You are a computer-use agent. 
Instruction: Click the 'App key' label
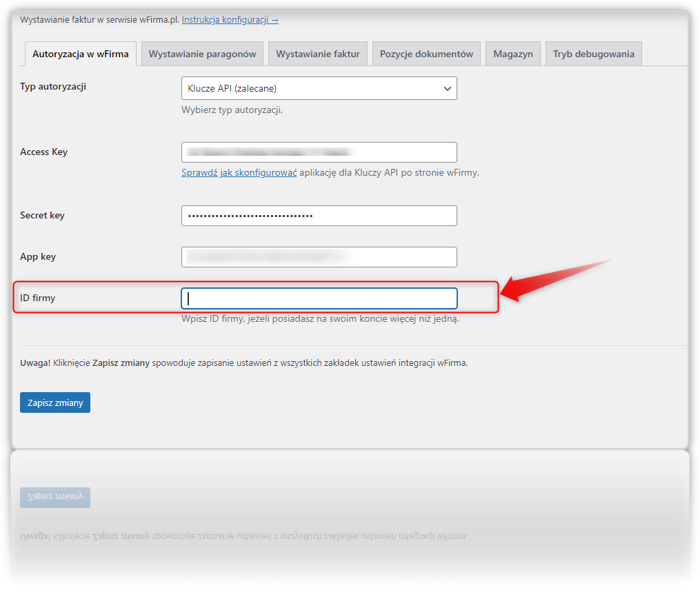point(38,257)
